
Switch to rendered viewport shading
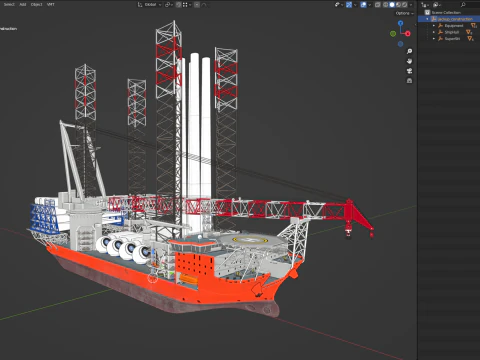click(x=404, y=5)
